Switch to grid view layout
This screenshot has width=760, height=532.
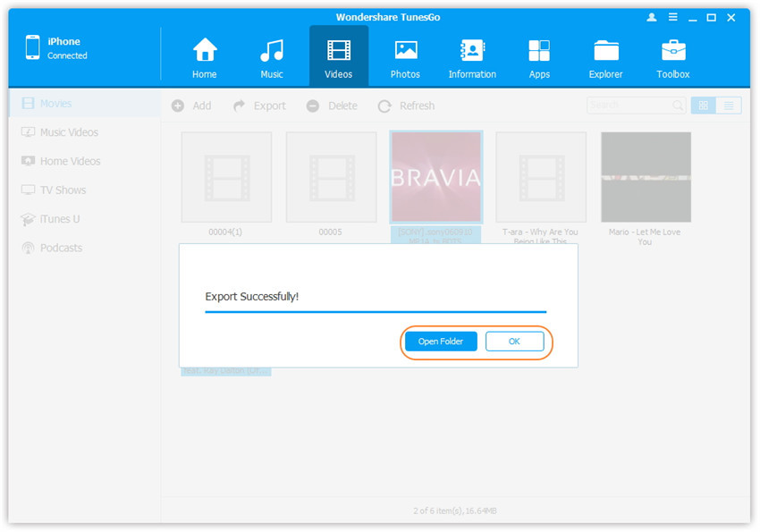(x=703, y=106)
